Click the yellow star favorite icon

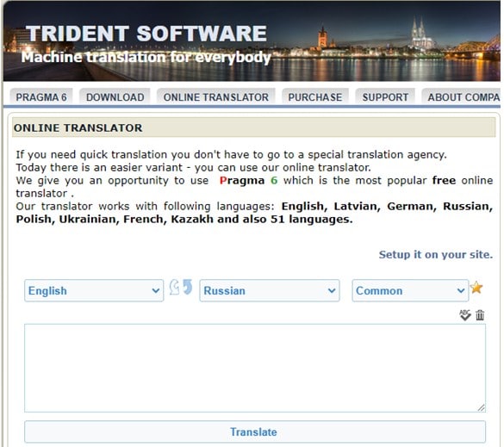[x=476, y=287]
